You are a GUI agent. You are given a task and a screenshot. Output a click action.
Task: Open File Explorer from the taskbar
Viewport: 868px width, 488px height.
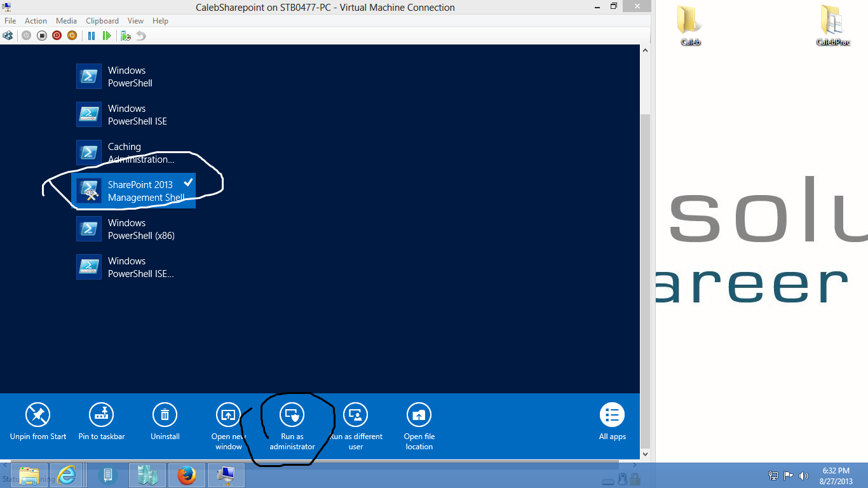pyautogui.click(x=29, y=475)
